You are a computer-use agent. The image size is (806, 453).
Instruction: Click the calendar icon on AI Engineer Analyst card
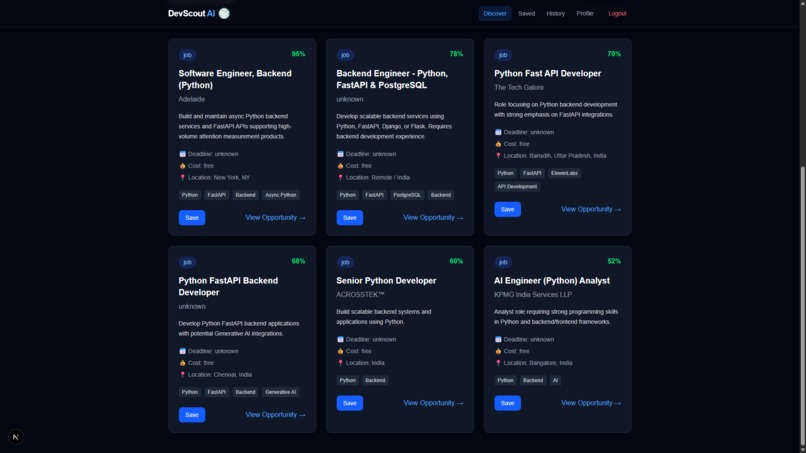(x=498, y=339)
